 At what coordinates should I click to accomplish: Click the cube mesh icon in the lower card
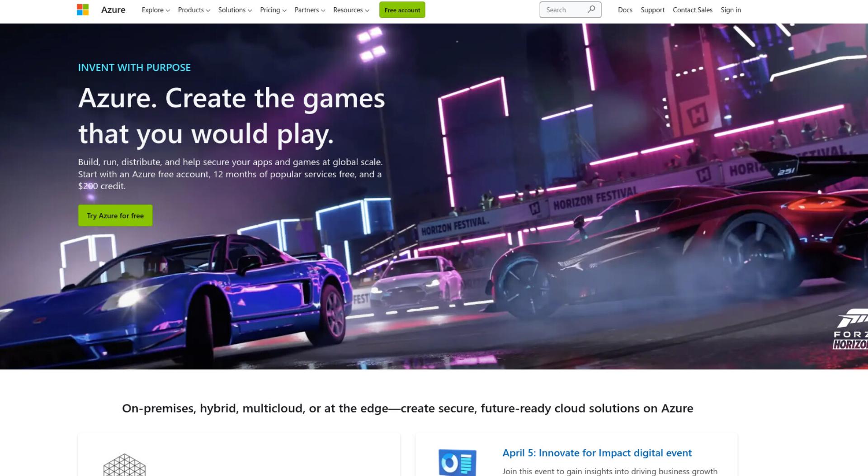(x=124, y=465)
